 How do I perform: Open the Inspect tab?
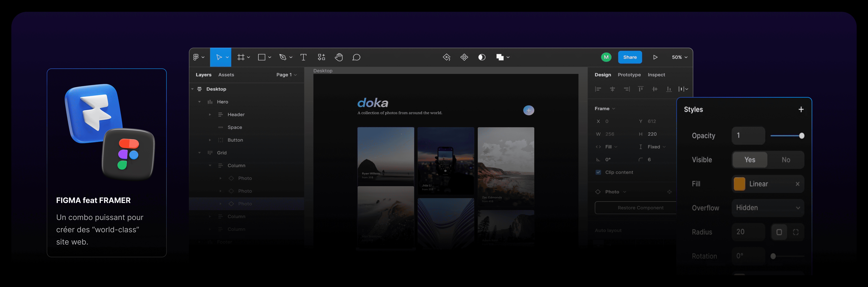656,75
